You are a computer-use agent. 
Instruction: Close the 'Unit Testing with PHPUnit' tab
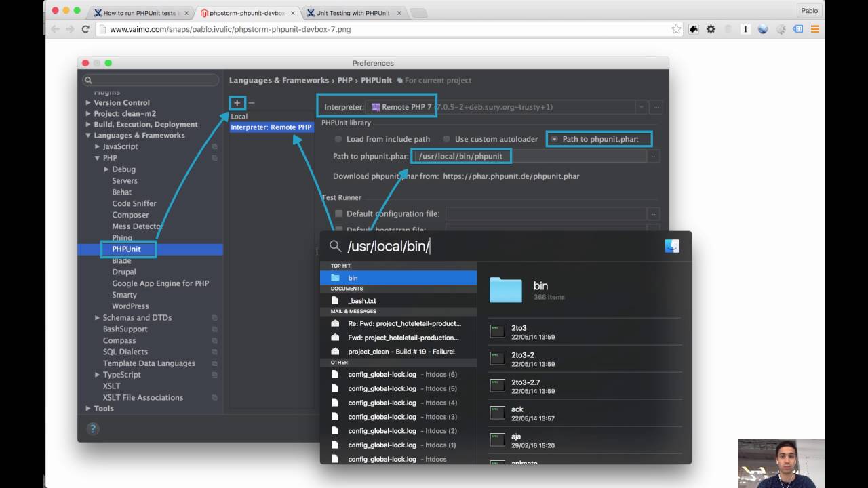399,13
